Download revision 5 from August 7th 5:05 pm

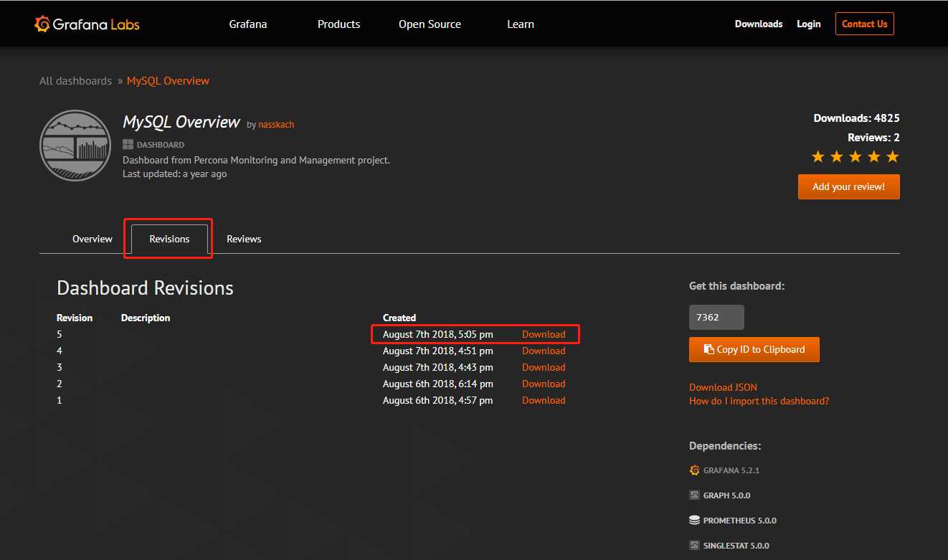click(x=544, y=334)
